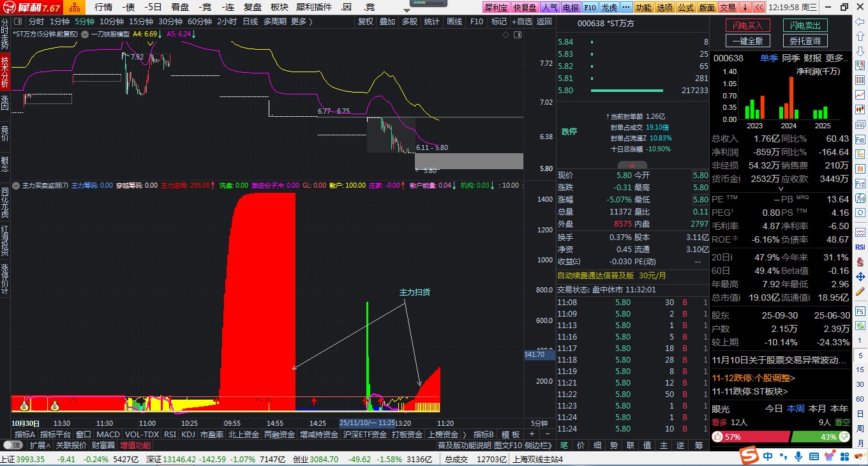Select the 技术分析 side tab

[x=5, y=71]
